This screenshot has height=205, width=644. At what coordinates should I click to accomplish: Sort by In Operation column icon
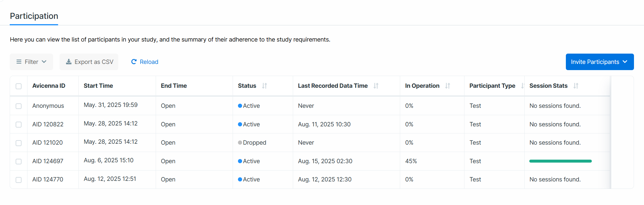[448, 86]
